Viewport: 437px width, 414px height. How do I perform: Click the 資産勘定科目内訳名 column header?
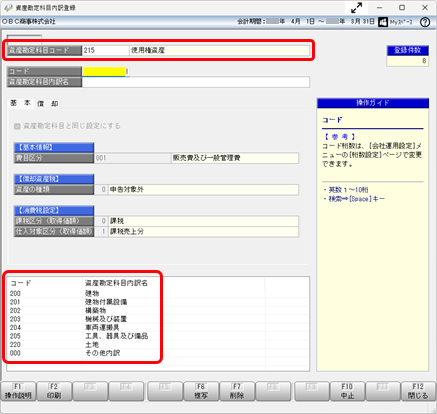pos(173,283)
